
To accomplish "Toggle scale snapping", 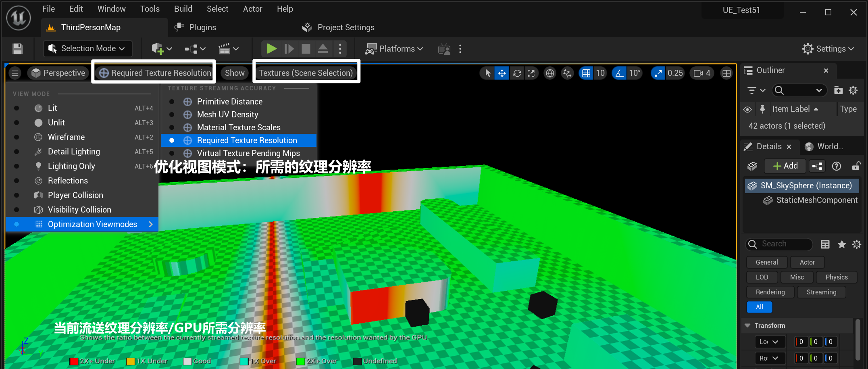I will tap(658, 73).
